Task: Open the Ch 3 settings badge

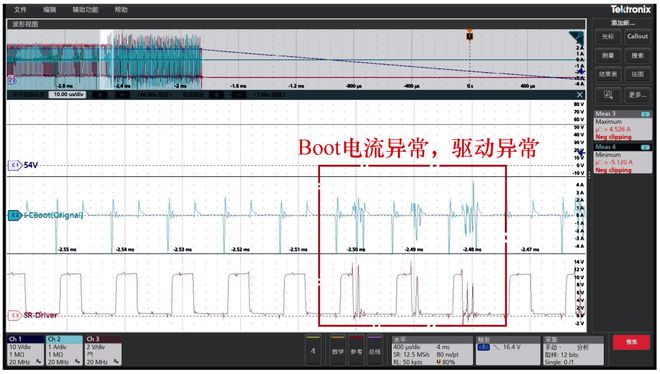Action: (103, 350)
